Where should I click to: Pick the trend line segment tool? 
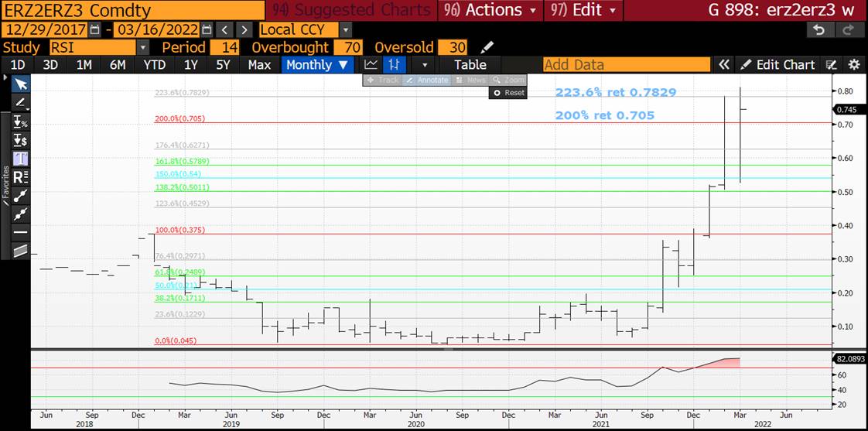[21, 196]
